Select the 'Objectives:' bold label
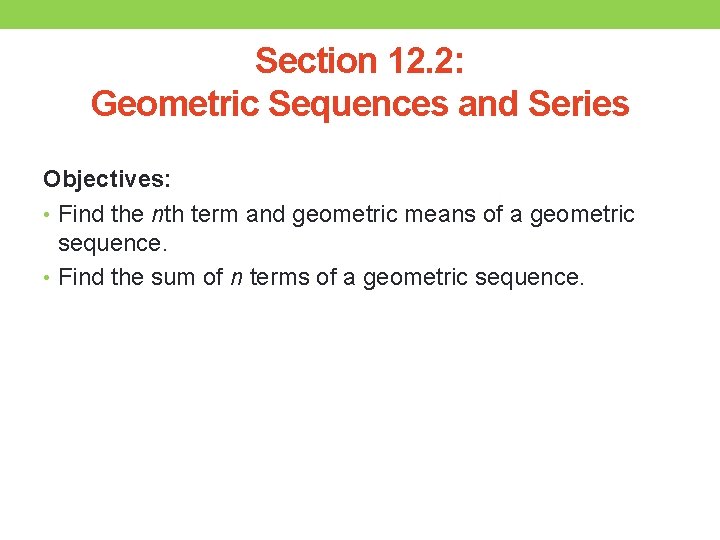720x540 pixels. coord(107,178)
